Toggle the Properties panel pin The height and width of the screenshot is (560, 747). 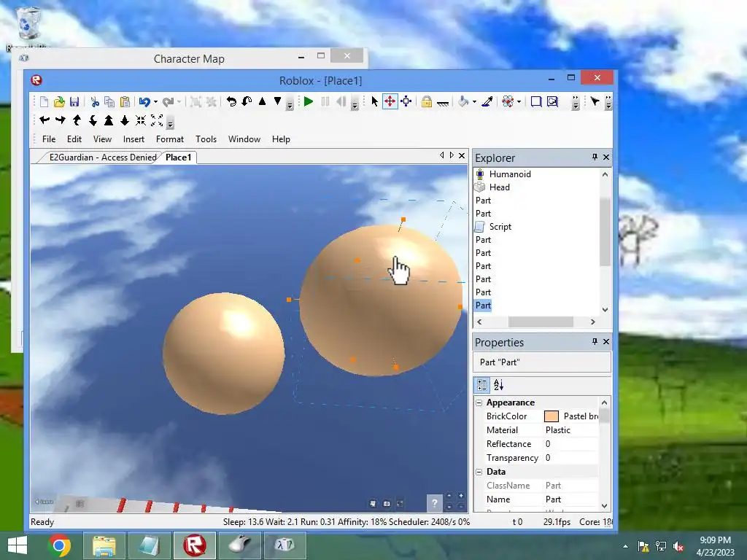tap(595, 341)
